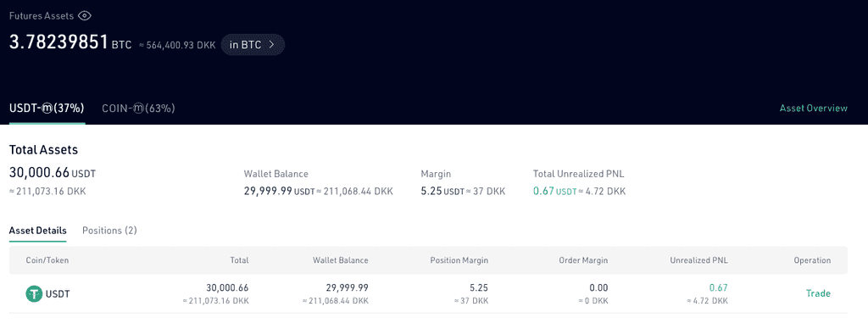Click the USDT label in the asset row

[x=58, y=294]
